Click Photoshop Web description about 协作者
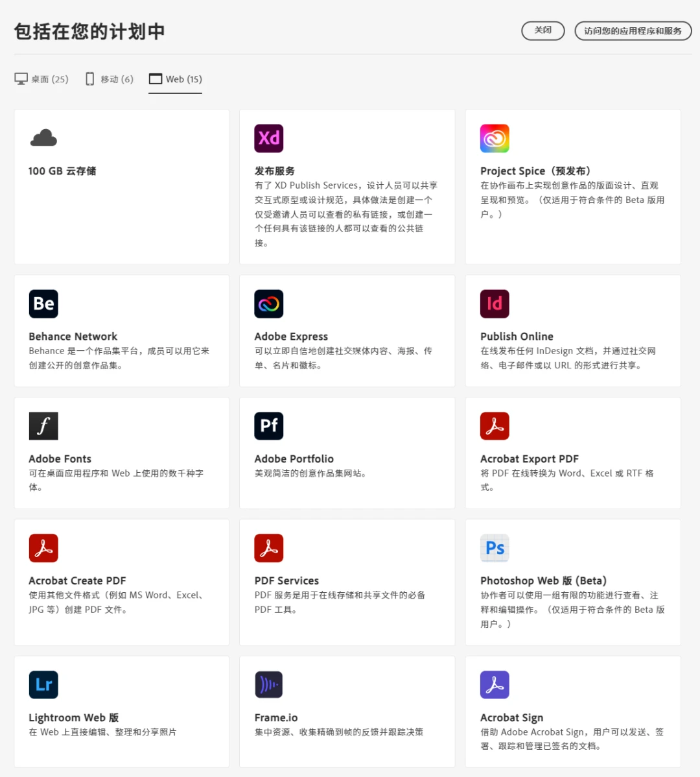The width and height of the screenshot is (700, 777). [573, 610]
